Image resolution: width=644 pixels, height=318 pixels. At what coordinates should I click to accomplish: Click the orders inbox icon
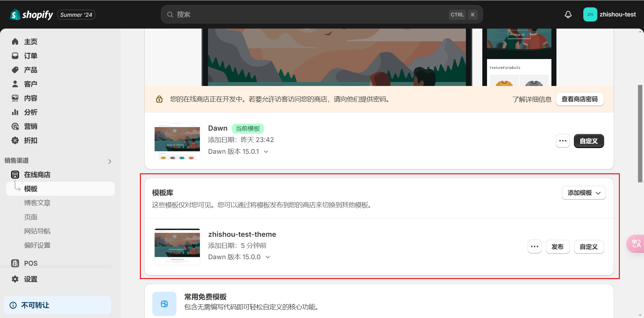coord(15,56)
